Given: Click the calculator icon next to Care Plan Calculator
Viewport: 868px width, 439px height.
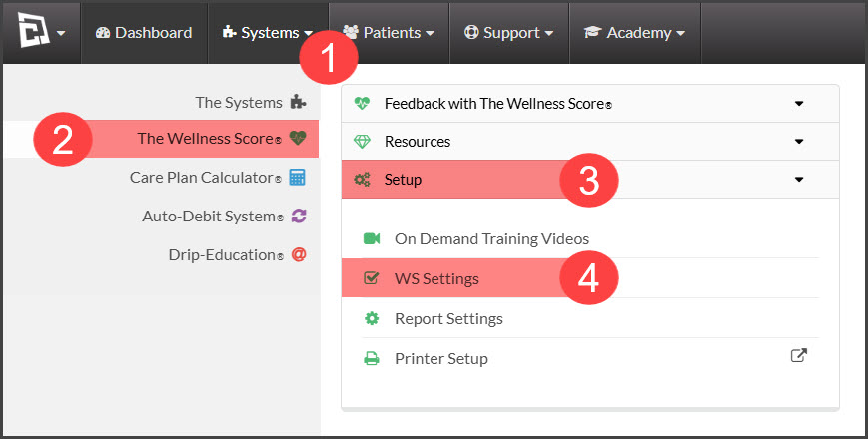Looking at the screenshot, I should (x=298, y=177).
